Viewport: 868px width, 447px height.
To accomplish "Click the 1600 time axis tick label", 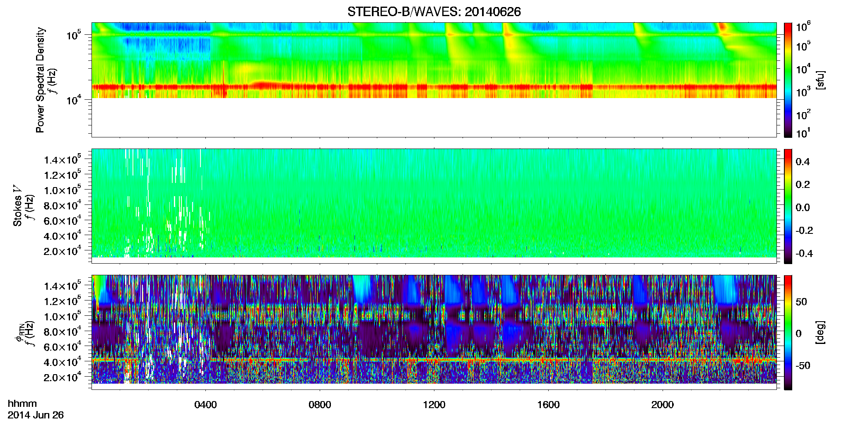I will click(x=548, y=405).
